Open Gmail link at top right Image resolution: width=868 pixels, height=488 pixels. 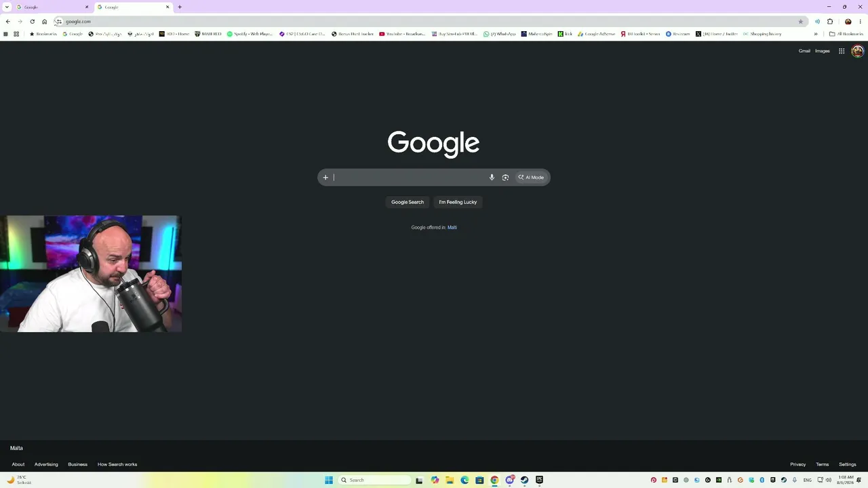[x=804, y=51]
